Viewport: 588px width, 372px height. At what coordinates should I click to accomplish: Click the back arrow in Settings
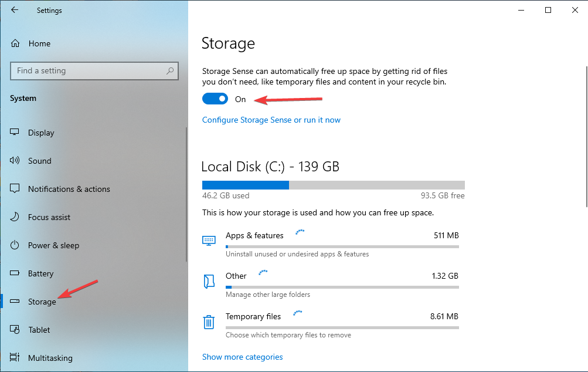15,10
